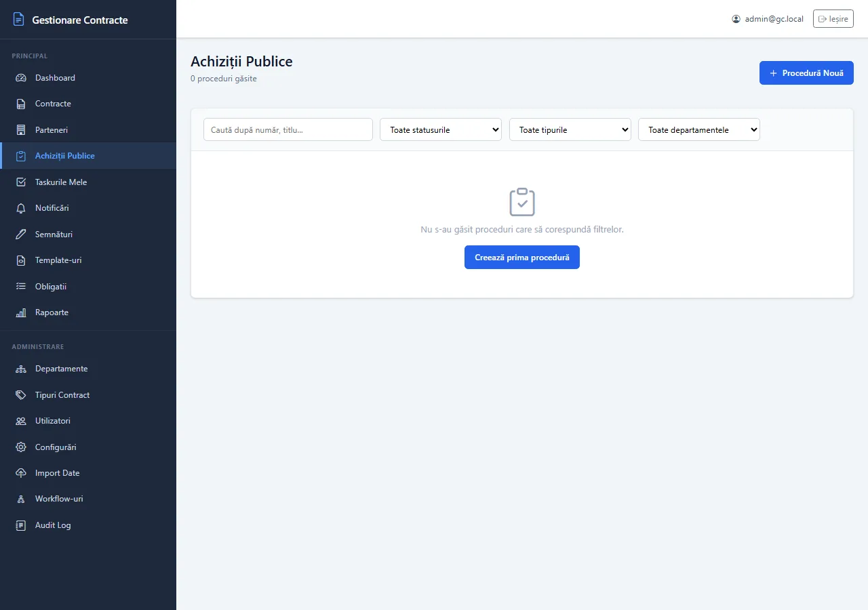Go to Dashboard in the sidebar
Screen dimensions: 868x610
coord(88,78)
